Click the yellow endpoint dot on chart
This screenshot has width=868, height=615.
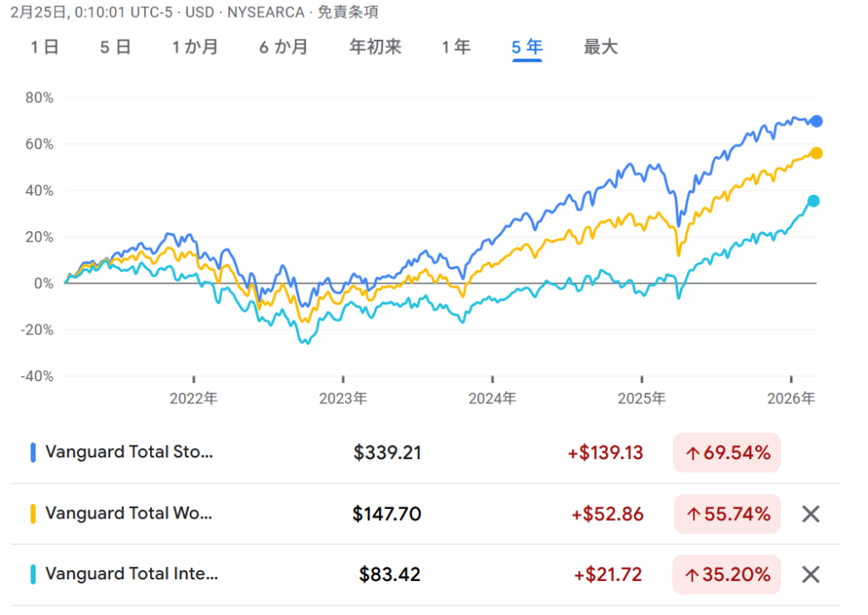(816, 152)
